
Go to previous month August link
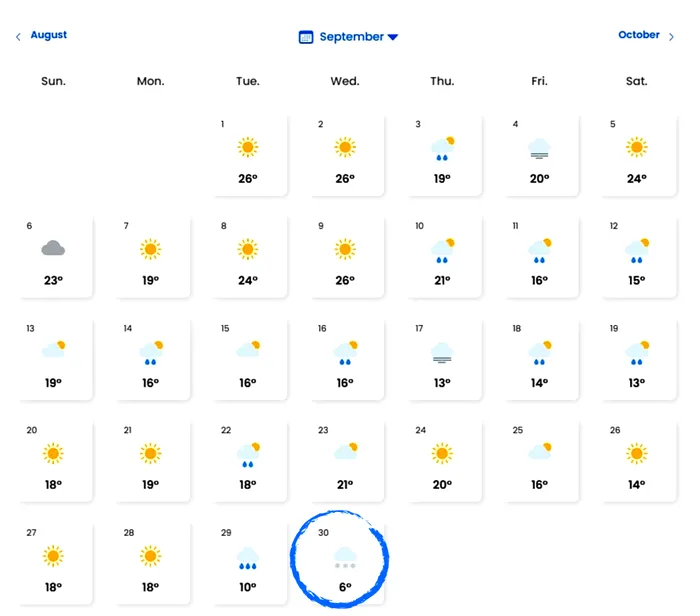[49, 35]
